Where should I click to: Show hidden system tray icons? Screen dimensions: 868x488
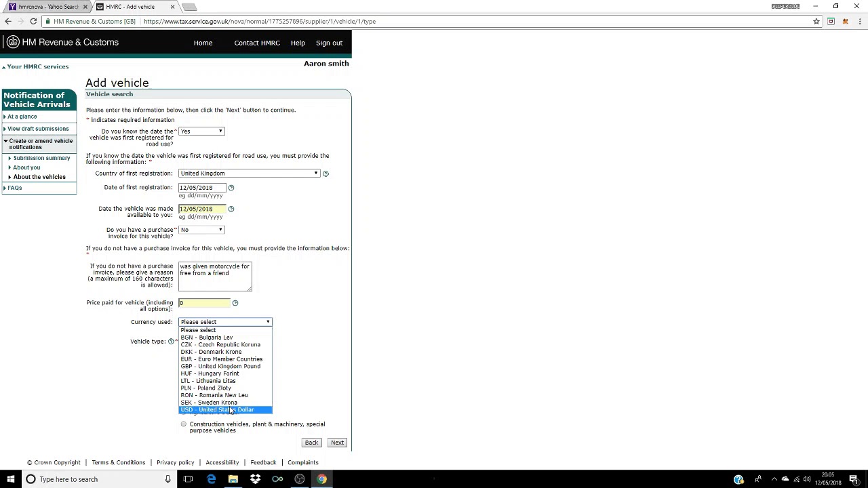tap(774, 479)
